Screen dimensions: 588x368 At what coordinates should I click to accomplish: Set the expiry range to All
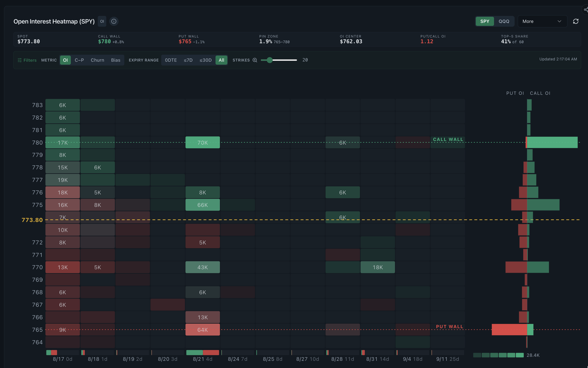[221, 60]
